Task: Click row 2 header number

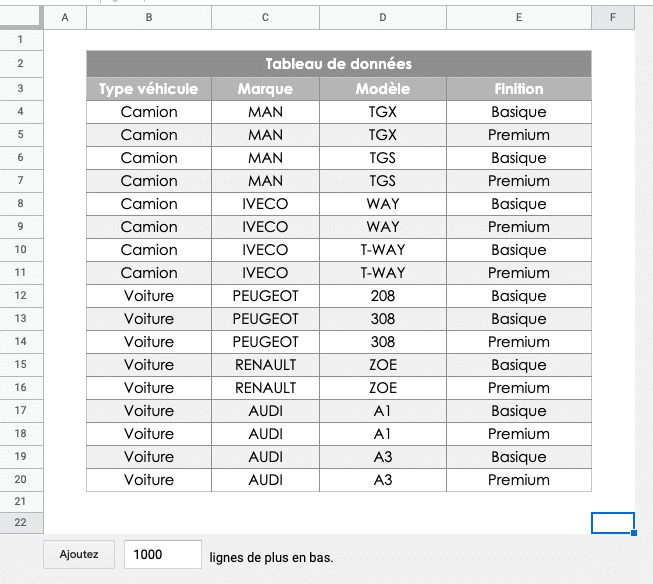Action: point(21,65)
